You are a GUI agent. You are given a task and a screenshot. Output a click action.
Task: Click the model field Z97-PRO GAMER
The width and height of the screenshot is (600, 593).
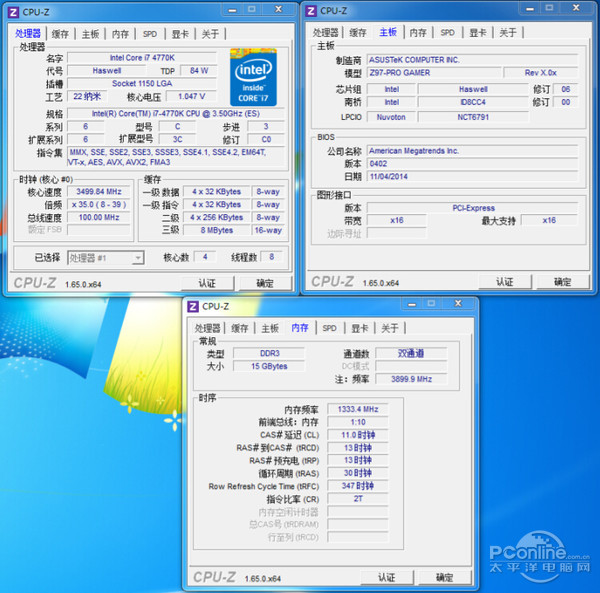[434, 73]
